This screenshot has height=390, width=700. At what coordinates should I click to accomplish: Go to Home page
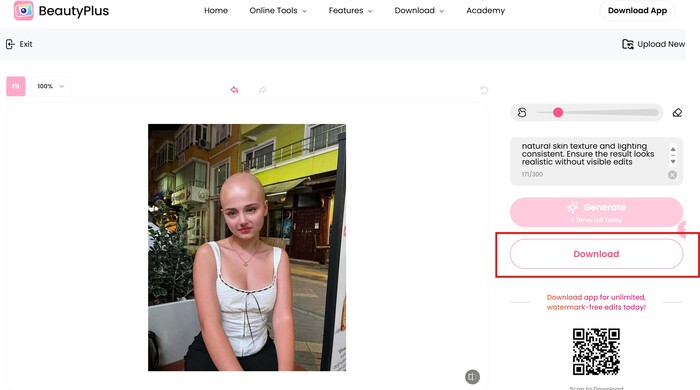point(216,10)
